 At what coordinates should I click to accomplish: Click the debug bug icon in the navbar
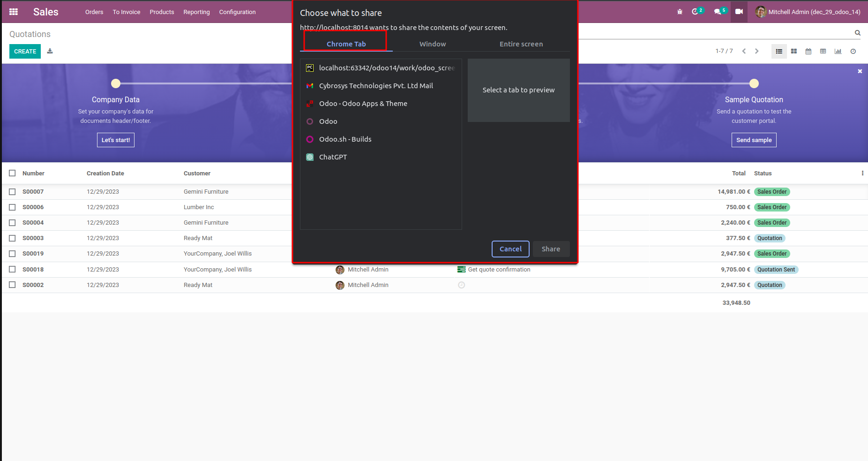(680, 12)
